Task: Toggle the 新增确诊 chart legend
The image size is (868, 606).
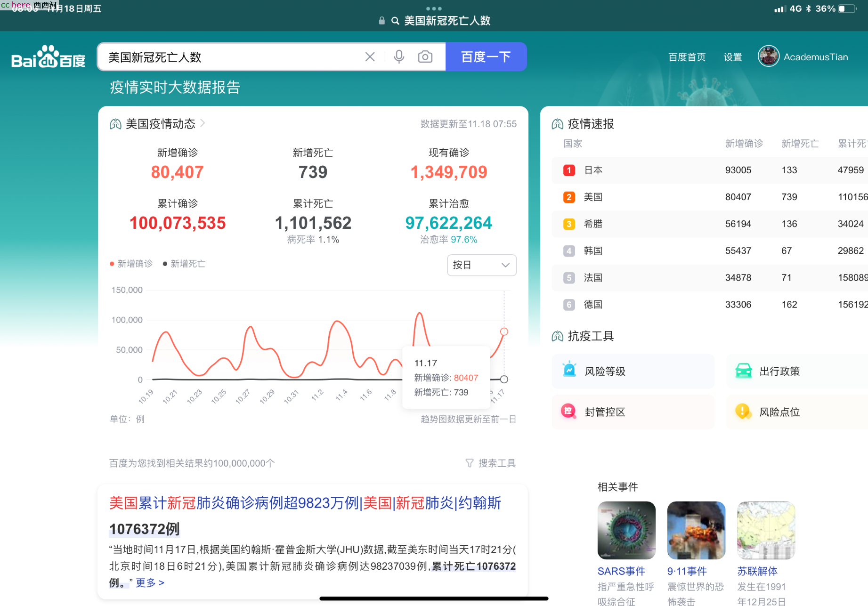Action: (x=131, y=264)
